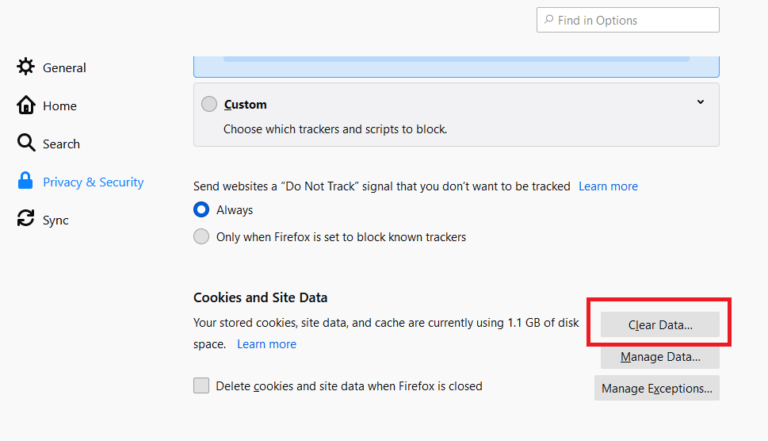Open the General settings category
Screen dimensions: 768x441
tap(64, 68)
